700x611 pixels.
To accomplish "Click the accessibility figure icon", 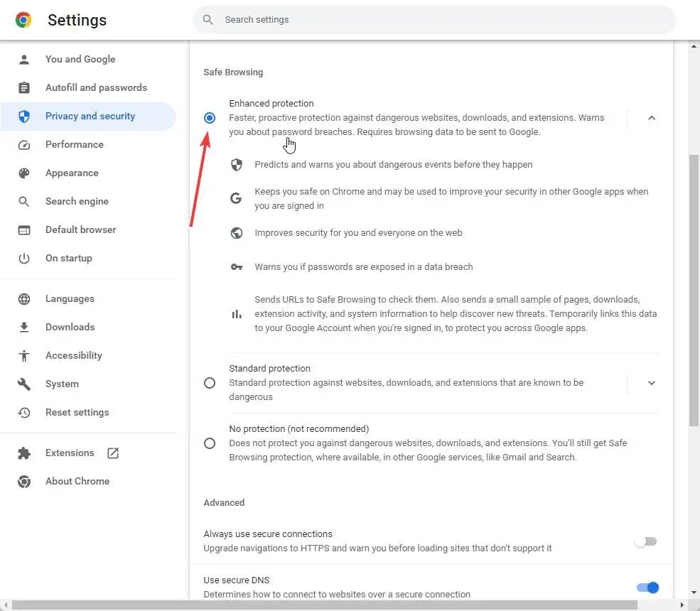I will (24, 356).
